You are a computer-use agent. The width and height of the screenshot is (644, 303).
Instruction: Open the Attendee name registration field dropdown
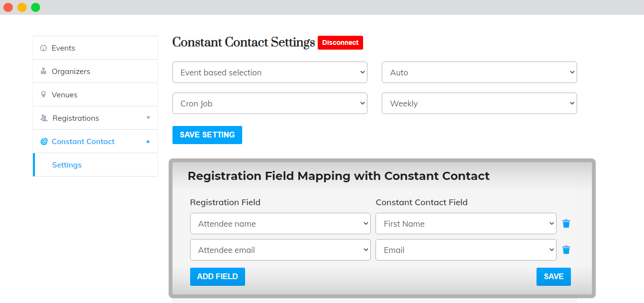click(280, 224)
